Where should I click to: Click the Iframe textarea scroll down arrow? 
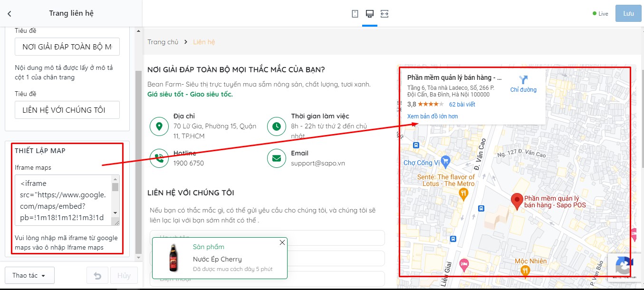point(115,213)
